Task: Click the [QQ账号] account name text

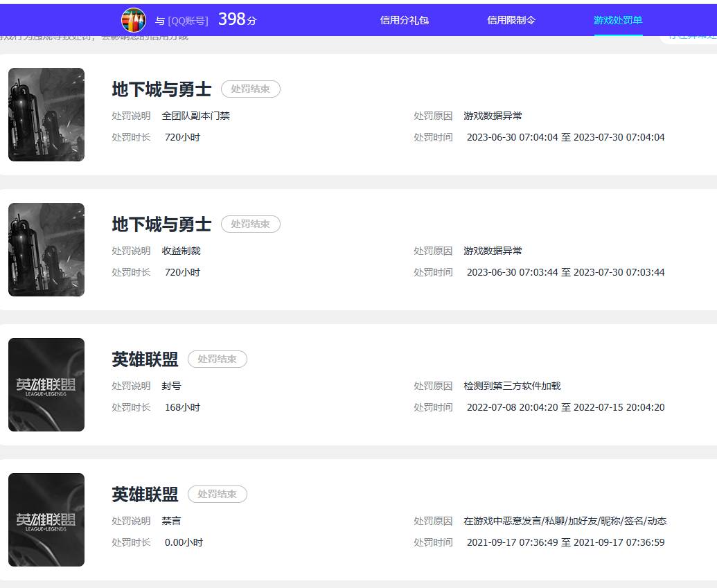Action: coord(188,21)
